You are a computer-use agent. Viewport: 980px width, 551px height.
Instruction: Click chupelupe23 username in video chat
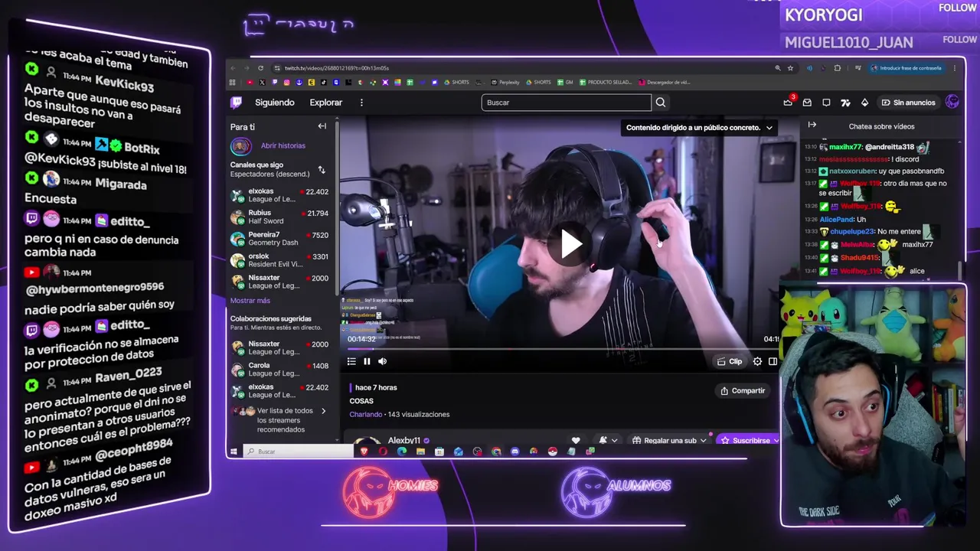(x=852, y=231)
